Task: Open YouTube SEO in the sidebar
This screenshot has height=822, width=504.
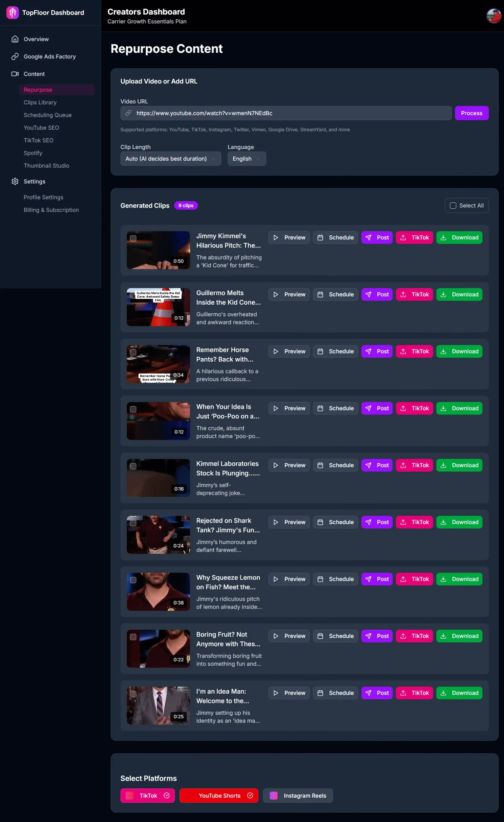Action: (41, 128)
